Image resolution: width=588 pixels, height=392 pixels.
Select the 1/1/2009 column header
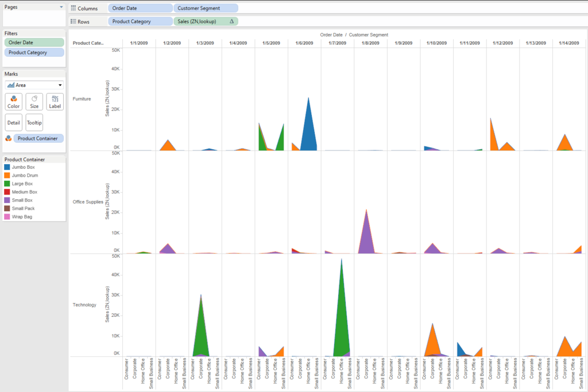[139, 43]
